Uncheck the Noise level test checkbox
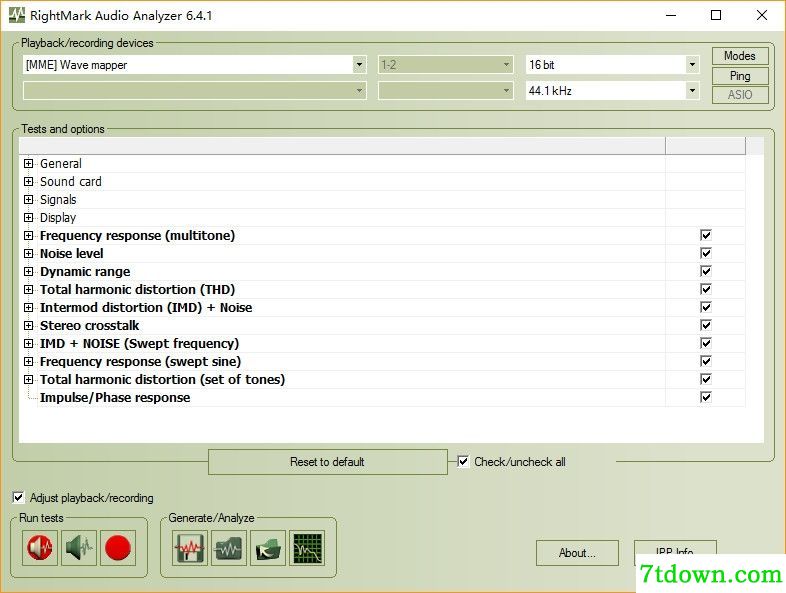The height and width of the screenshot is (593, 786). point(706,253)
